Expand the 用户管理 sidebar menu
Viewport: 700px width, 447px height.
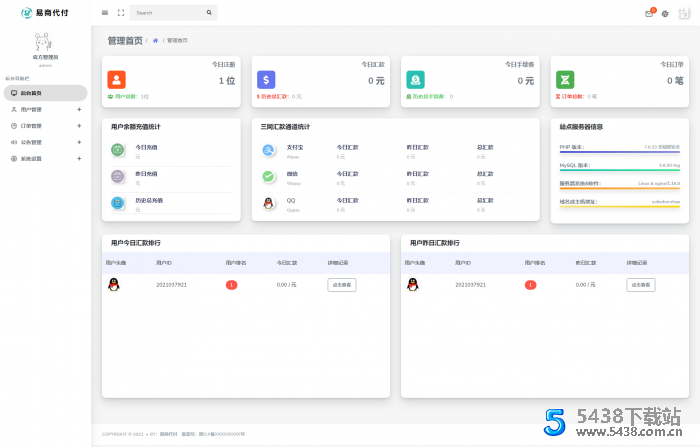(x=44, y=109)
